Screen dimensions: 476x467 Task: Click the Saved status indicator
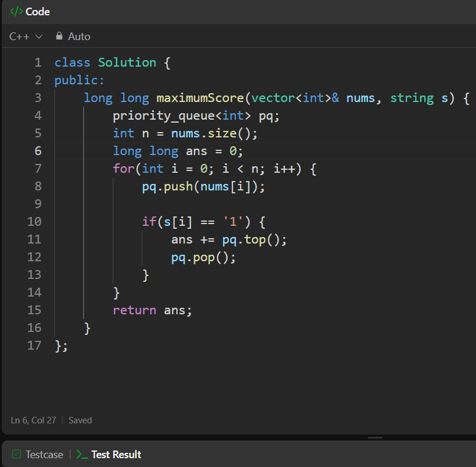[80, 420]
